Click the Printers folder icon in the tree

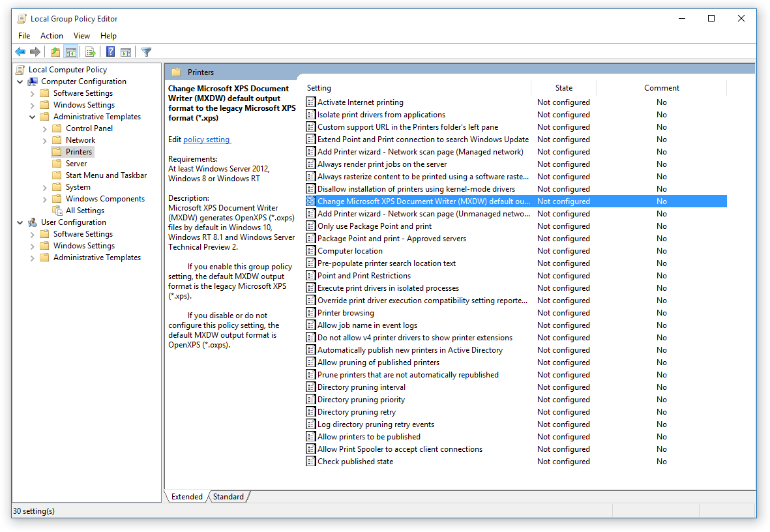(x=55, y=151)
